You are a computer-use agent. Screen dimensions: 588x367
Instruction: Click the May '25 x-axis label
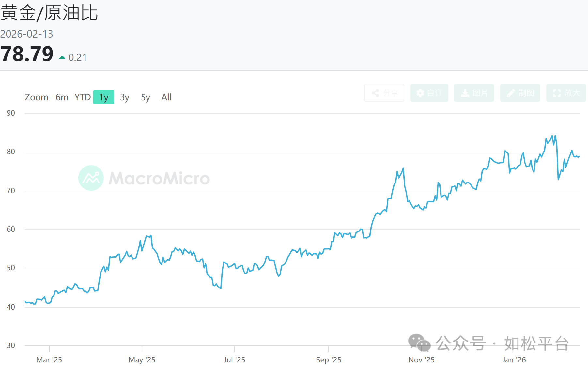pyautogui.click(x=142, y=360)
